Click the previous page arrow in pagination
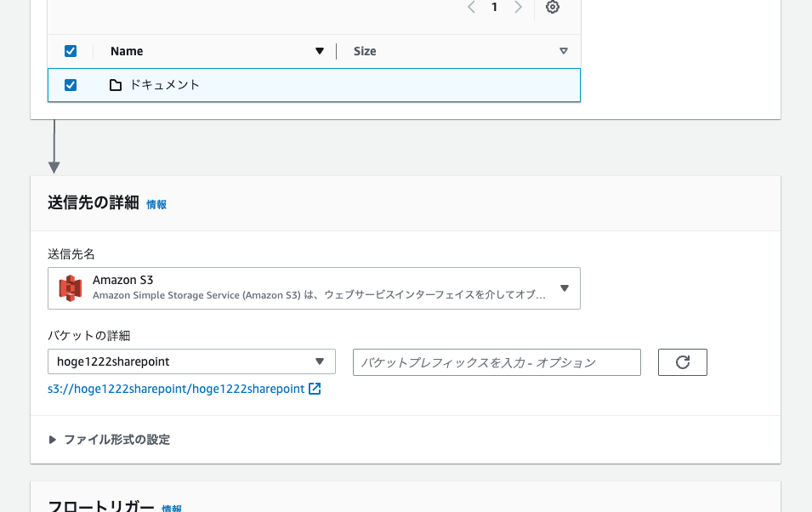 (x=471, y=7)
